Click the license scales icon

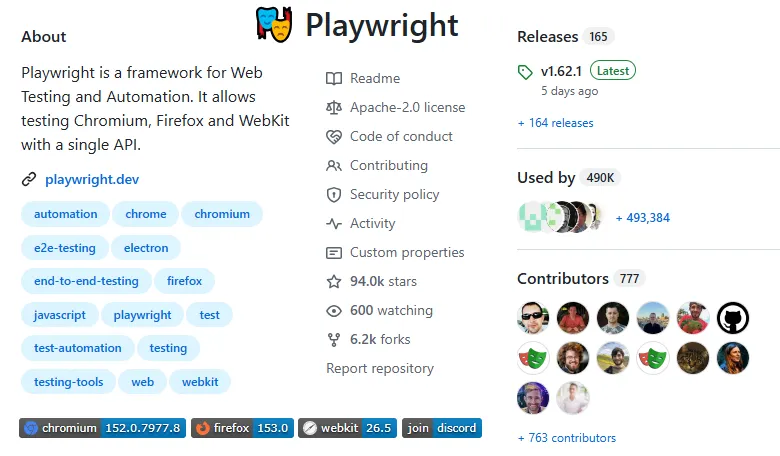334,107
